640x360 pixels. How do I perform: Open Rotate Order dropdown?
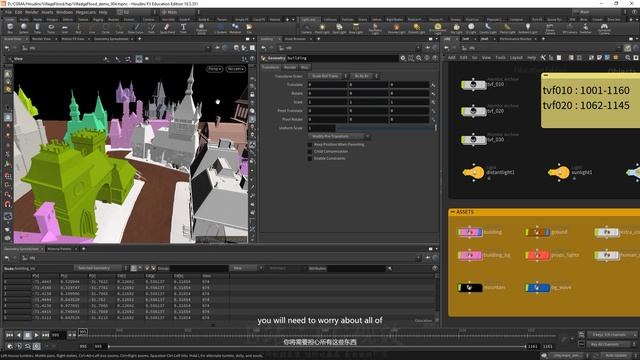tap(364, 76)
